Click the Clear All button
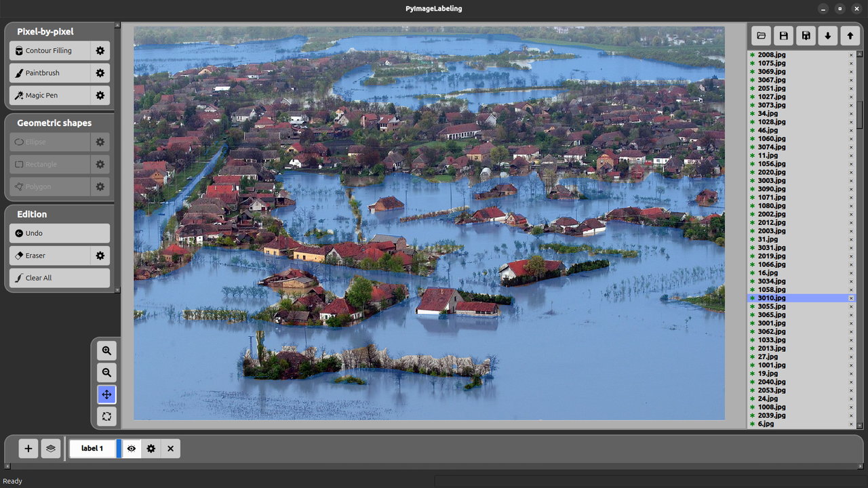The width and height of the screenshot is (868, 488). (60, 278)
